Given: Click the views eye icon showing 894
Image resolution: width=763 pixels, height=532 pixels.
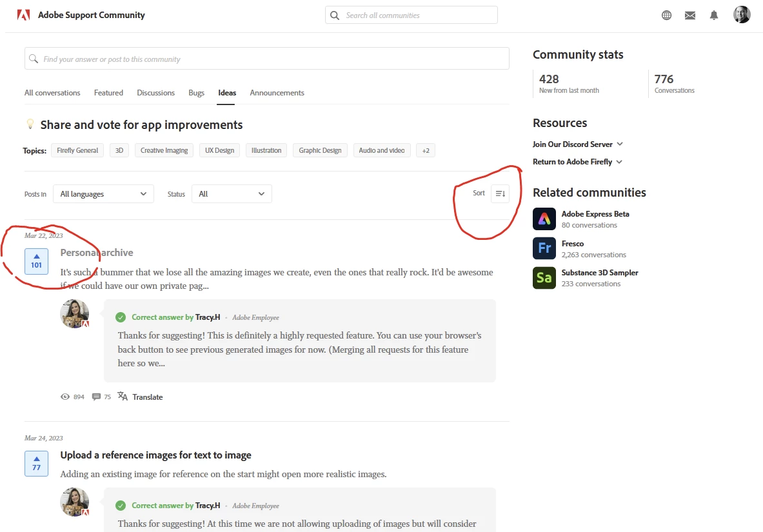Looking at the screenshot, I should 64,397.
